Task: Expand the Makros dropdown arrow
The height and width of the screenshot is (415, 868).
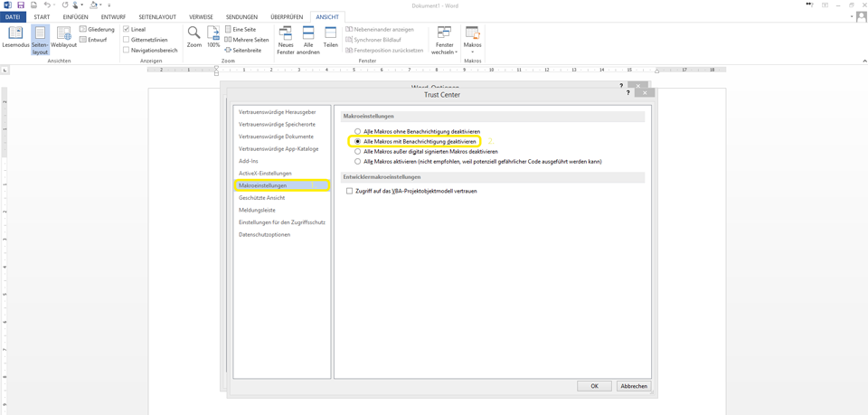Action: (x=473, y=52)
